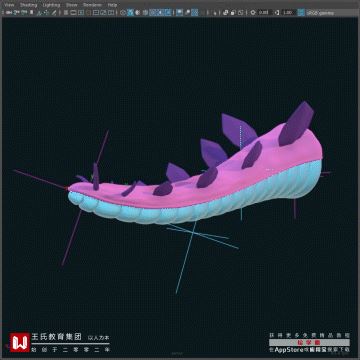360x360 pixels.
Task: Open the Renderer panel menu
Action: point(92,5)
